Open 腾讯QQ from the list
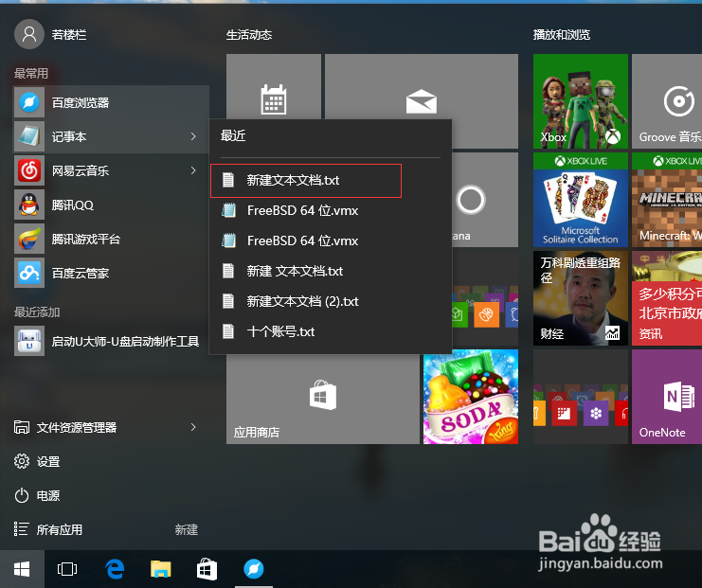Viewport: 702px width, 588px height. 111,205
